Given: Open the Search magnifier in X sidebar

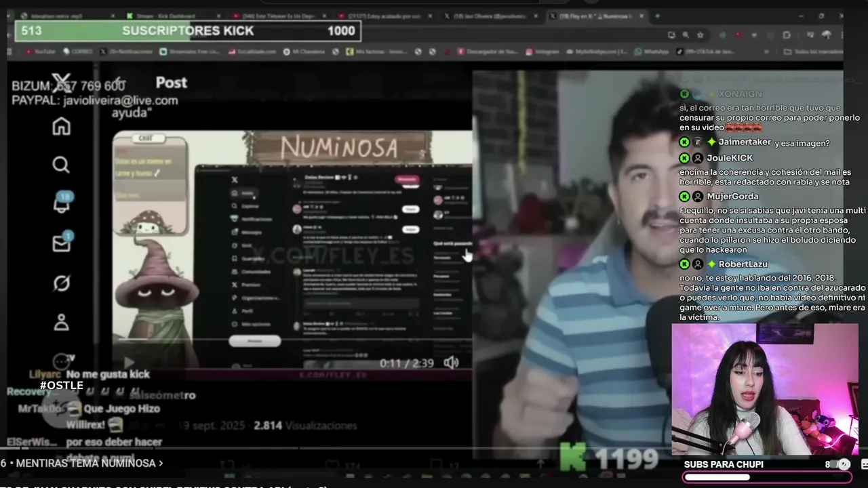Looking at the screenshot, I should pyautogui.click(x=61, y=165).
